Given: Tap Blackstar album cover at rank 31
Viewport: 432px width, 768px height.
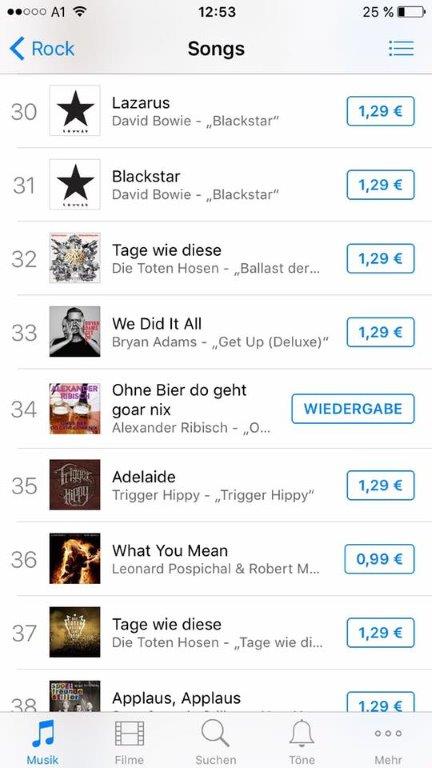Looking at the screenshot, I should click(x=75, y=184).
